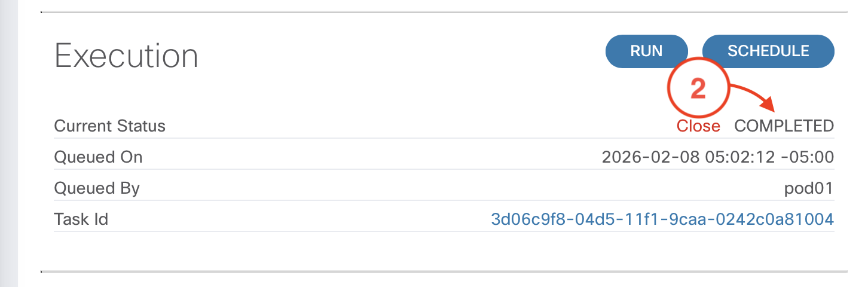This screenshot has height=287, width=868.
Task: Click the top horizontal panel divider
Action: coord(444,12)
